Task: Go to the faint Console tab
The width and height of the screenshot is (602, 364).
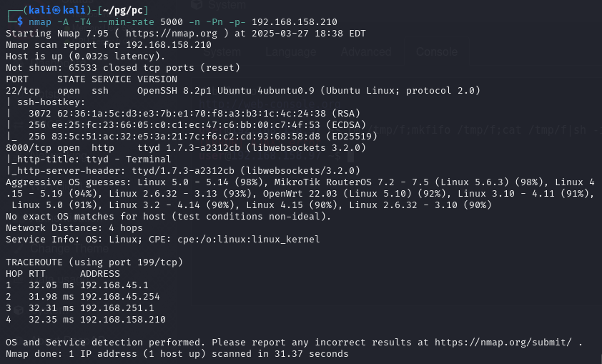Action: point(437,52)
